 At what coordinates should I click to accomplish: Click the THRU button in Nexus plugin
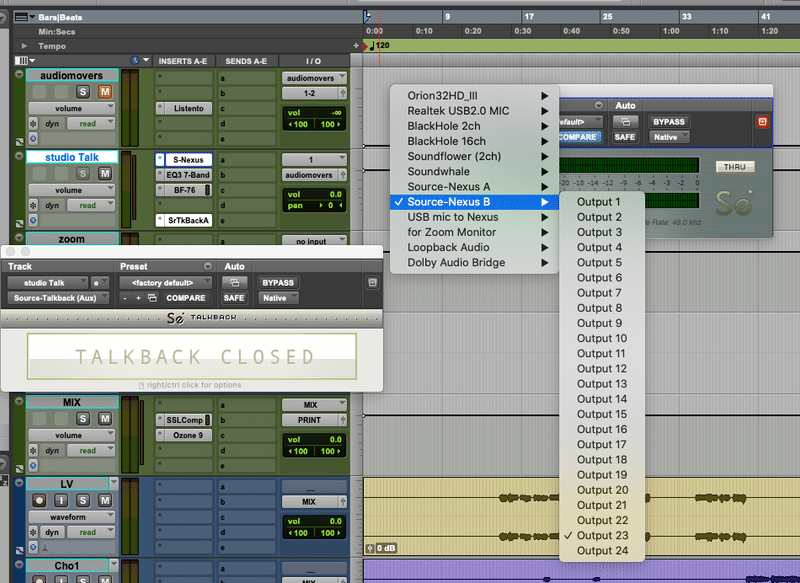pyautogui.click(x=735, y=167)
